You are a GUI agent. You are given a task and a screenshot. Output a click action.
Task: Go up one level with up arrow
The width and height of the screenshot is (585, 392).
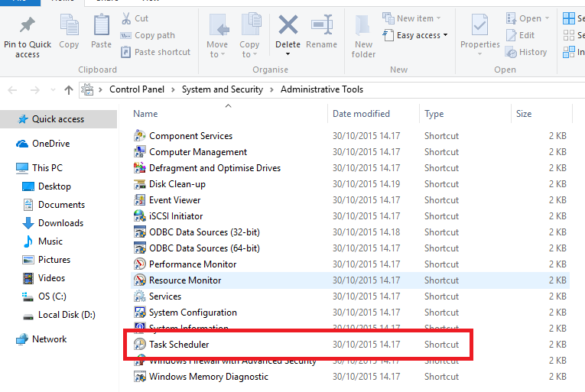pyautogui.click(x=68, y=90)
